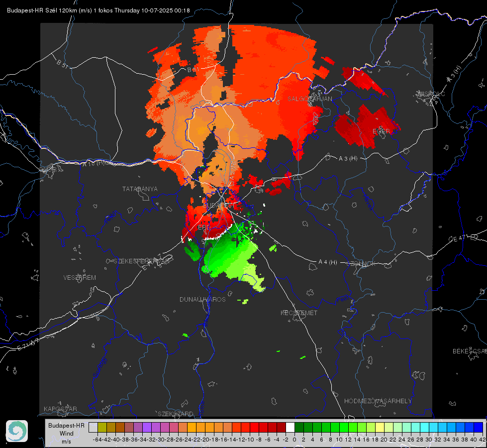Click the 'Budapest-HR Wind m/s' legend caption
Screen dimensions: 487x448
tap(67, 434)
